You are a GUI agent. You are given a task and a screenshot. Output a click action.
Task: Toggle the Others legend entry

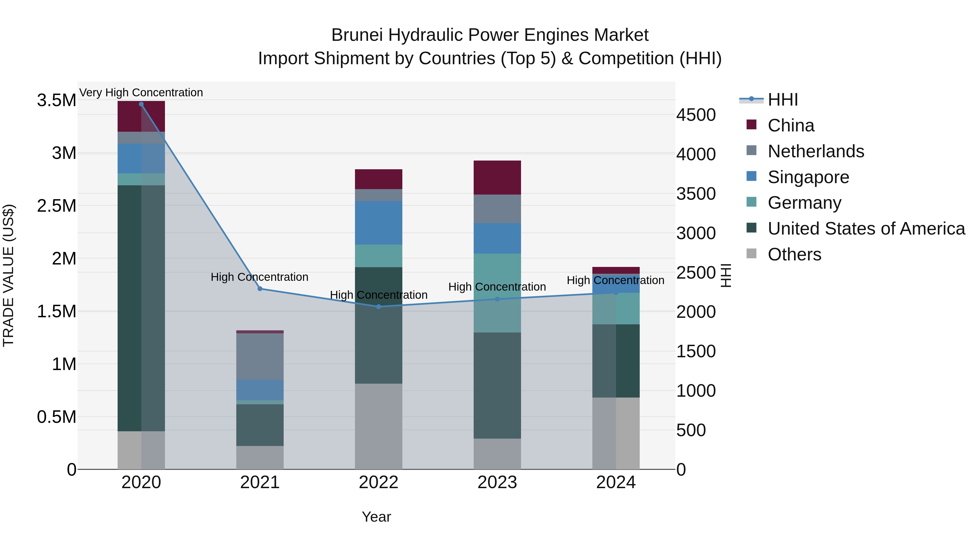coord(784,254)
